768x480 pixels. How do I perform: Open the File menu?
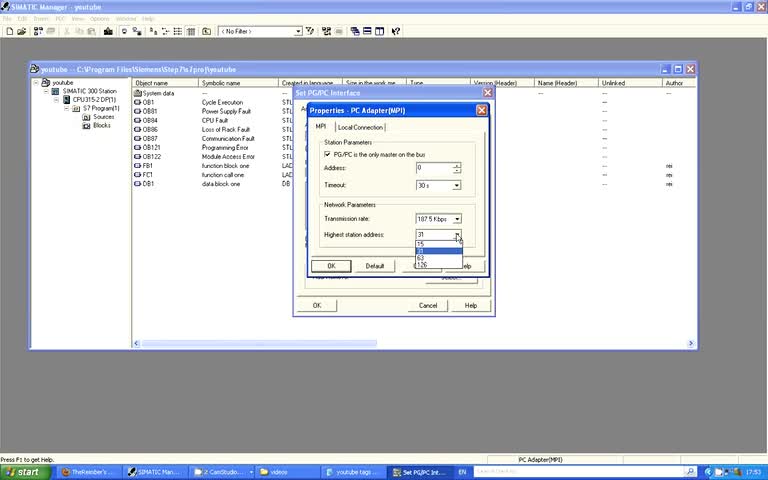[x=7, y=19]
